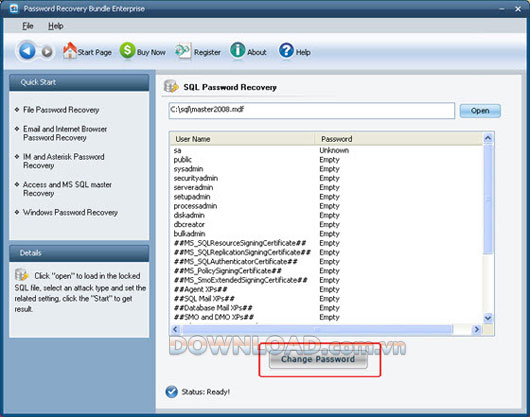
Task: Select the securityadmin row
Action: pos(326,178)
